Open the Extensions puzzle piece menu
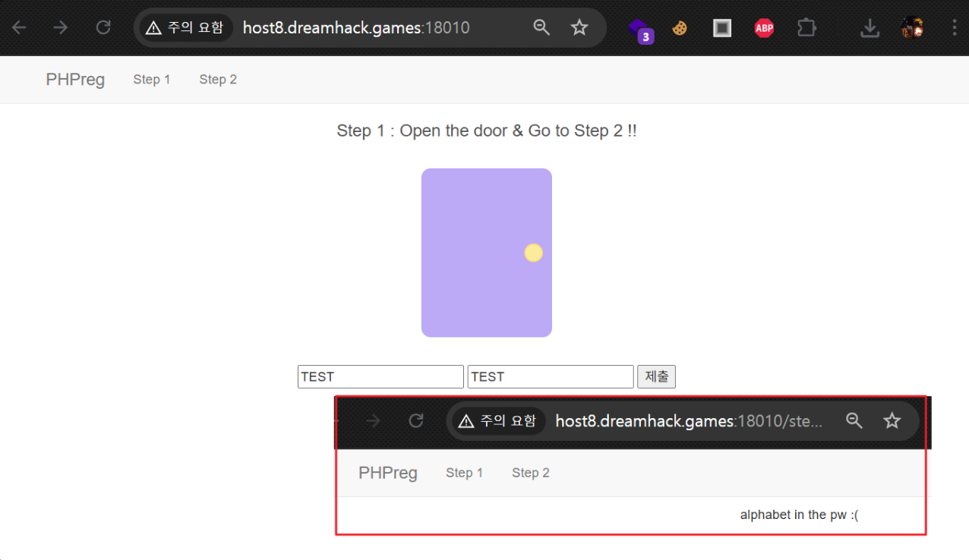The width and height of the screenshot is (969, 560). (x=806, y=28)
